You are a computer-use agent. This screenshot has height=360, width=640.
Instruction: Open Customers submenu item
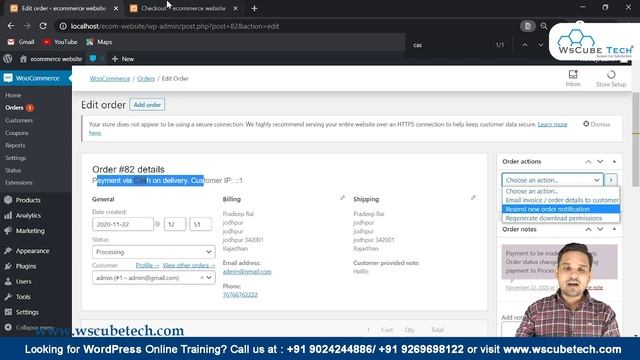click(19, 120)
